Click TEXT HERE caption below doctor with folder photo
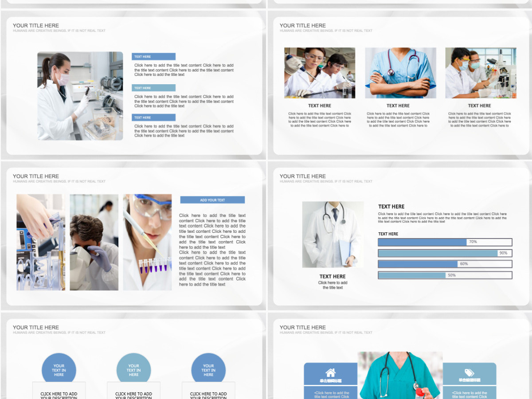This screenshot has width=532, height=399. 332,276
